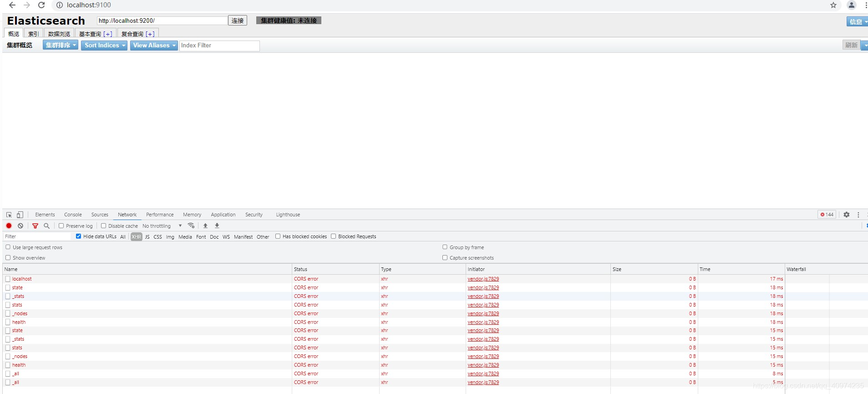The image size is (868, 394).
Task: Uncheck Hide data URLs
Action: [x=78, y=236]
